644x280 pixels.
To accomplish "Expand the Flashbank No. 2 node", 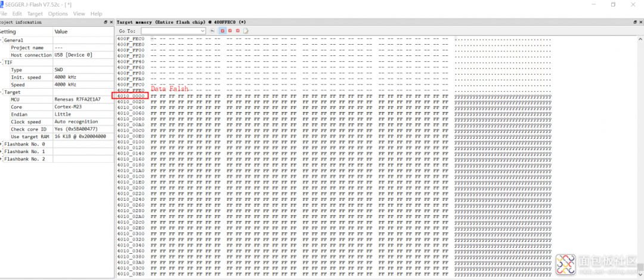I will click(x=2, y=159).
